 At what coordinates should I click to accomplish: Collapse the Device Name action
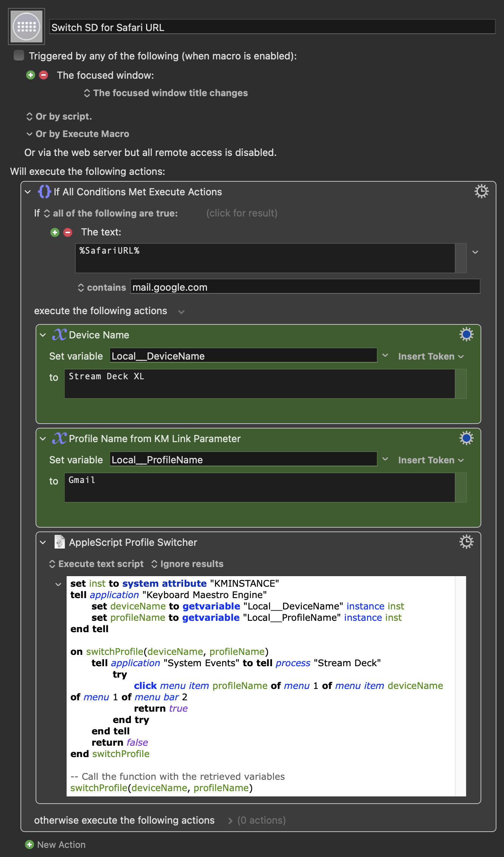[x=43, y=335]
